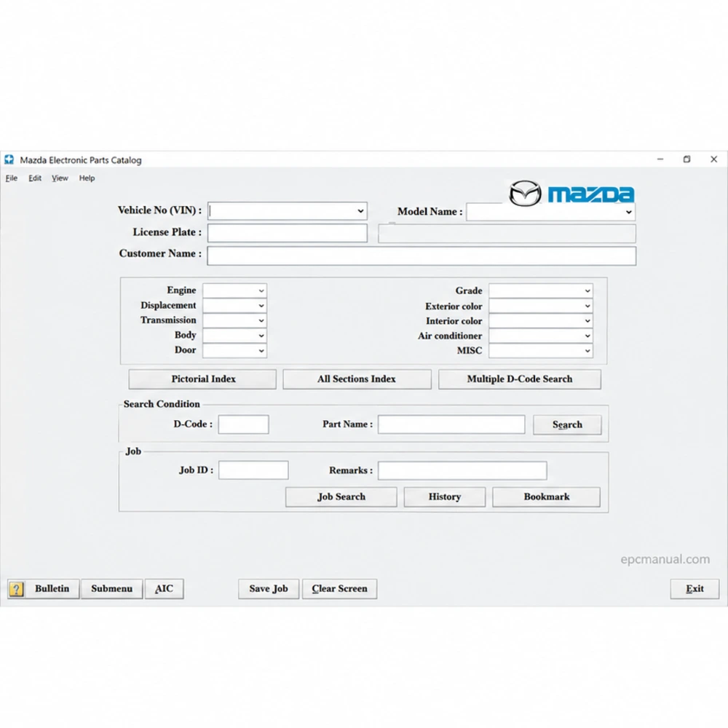Focus the Customer Name input field
The height and width of the screenshot is (728, 728).
422,256
